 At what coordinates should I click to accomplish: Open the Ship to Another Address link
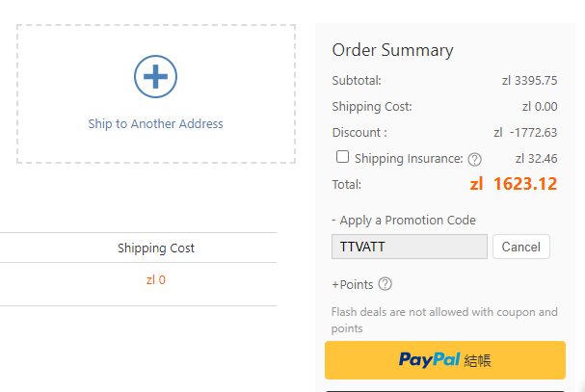point(155,123)
